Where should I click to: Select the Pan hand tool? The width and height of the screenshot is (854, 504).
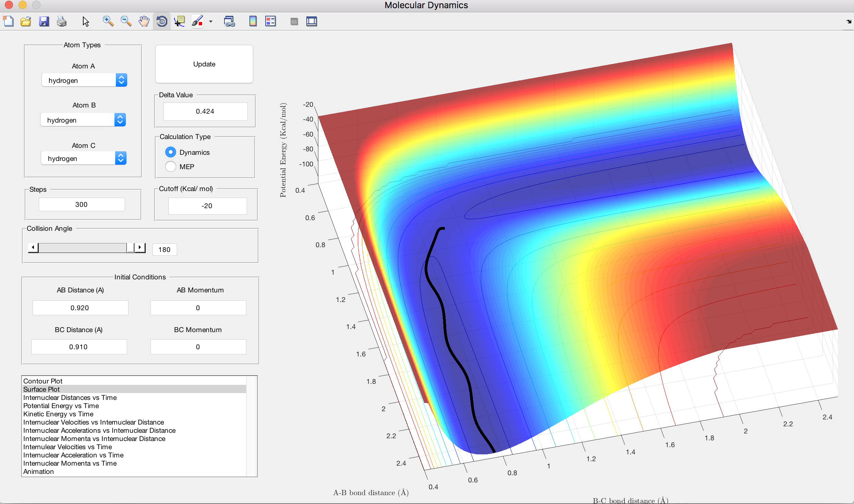point(144,22)
